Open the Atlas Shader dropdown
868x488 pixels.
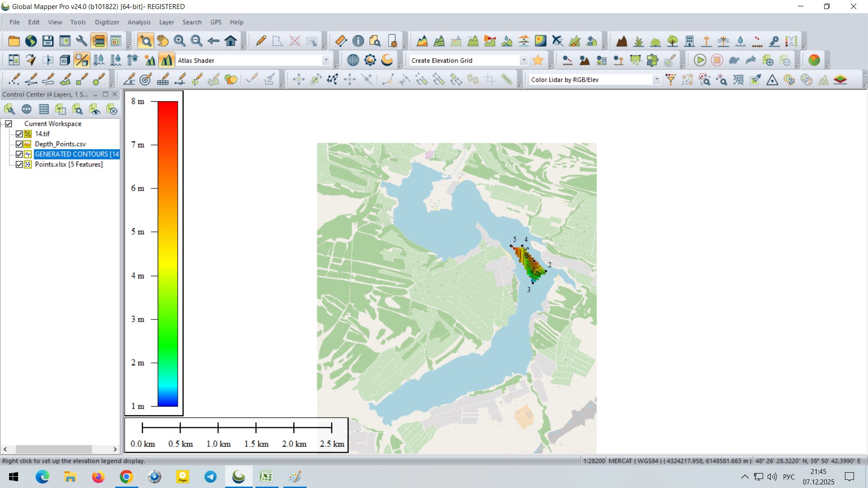[x=326, y=60]
